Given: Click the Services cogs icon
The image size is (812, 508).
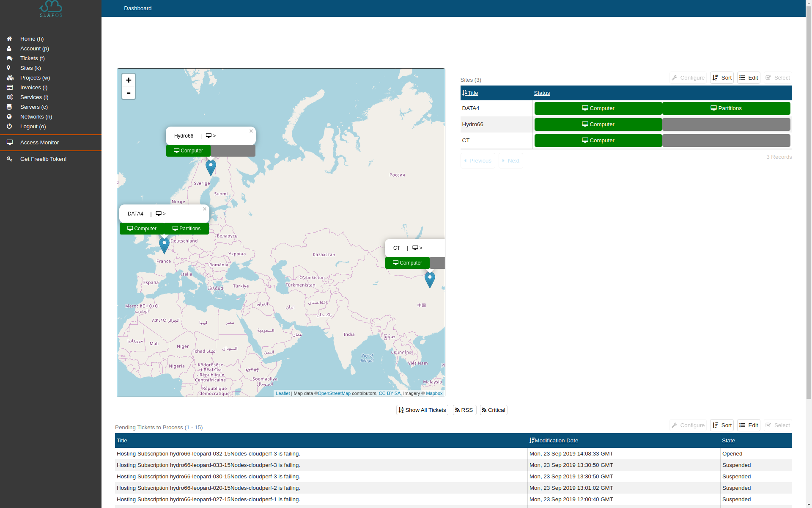Looking at the screenshot, I should pos(9,97).
